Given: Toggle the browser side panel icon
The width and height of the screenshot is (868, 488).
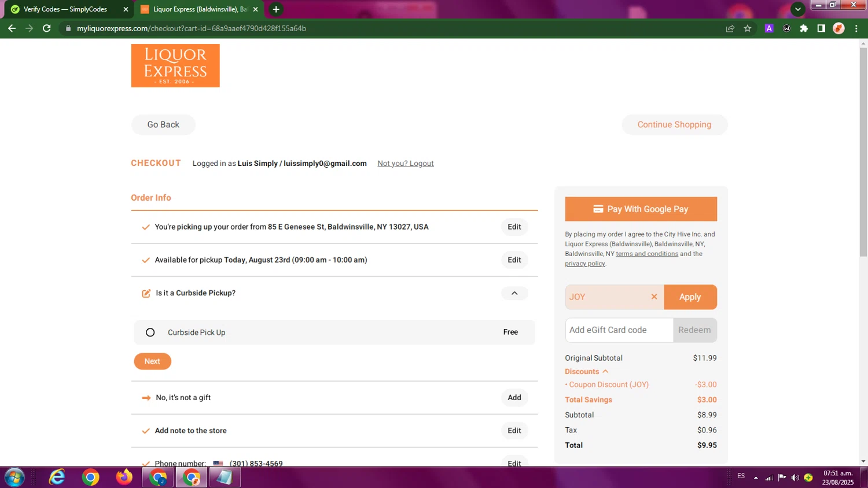Looking at the screenshot, I should [x=821, y=28].
